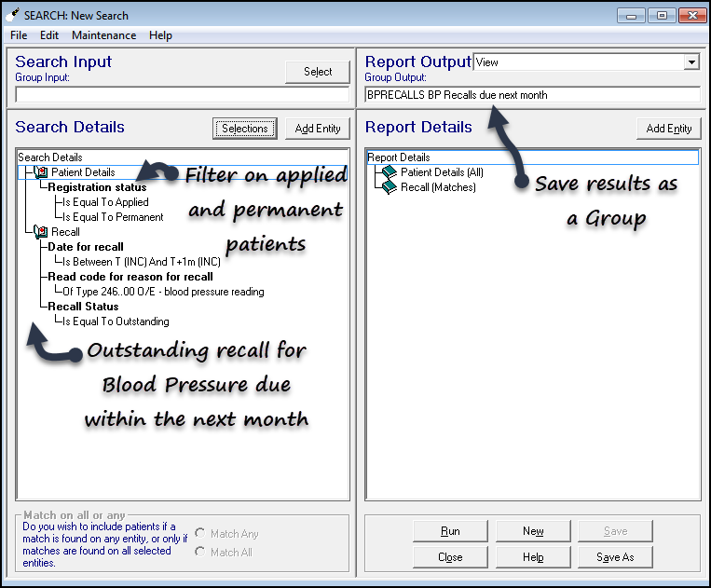Image resolution: width=711 pixels, height=588 pixels.
Task: Click the Group Output text field
Action: point(531,95)
